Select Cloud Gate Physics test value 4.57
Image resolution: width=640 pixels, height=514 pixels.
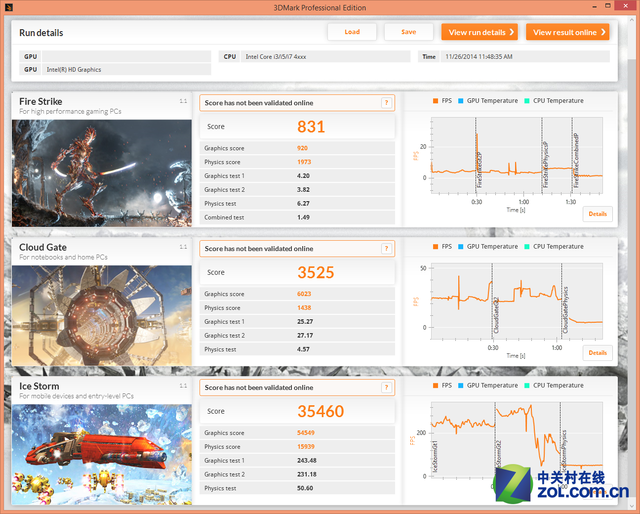tap(303, 349)
